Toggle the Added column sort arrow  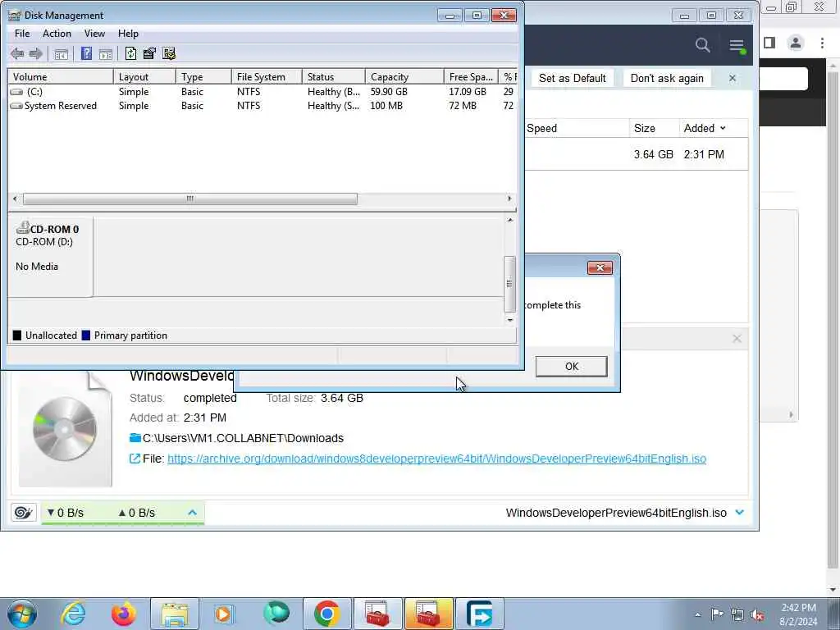(723, 128)
